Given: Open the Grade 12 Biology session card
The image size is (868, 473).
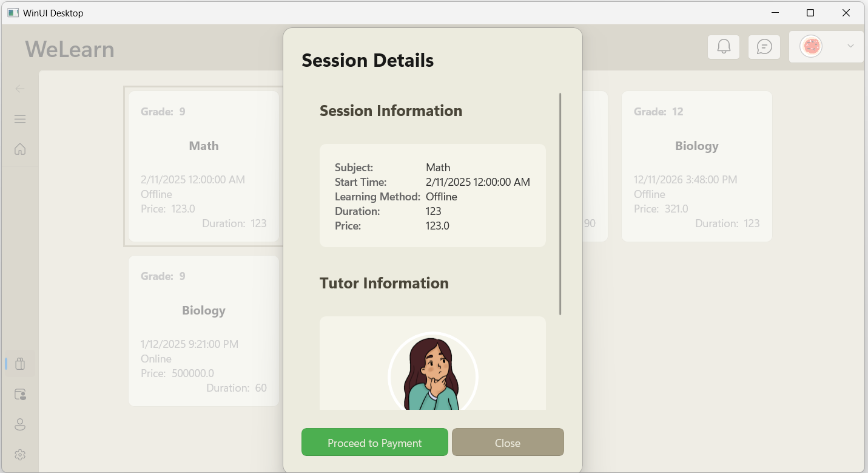Looking at the screenshot, I should click(696, 166).
